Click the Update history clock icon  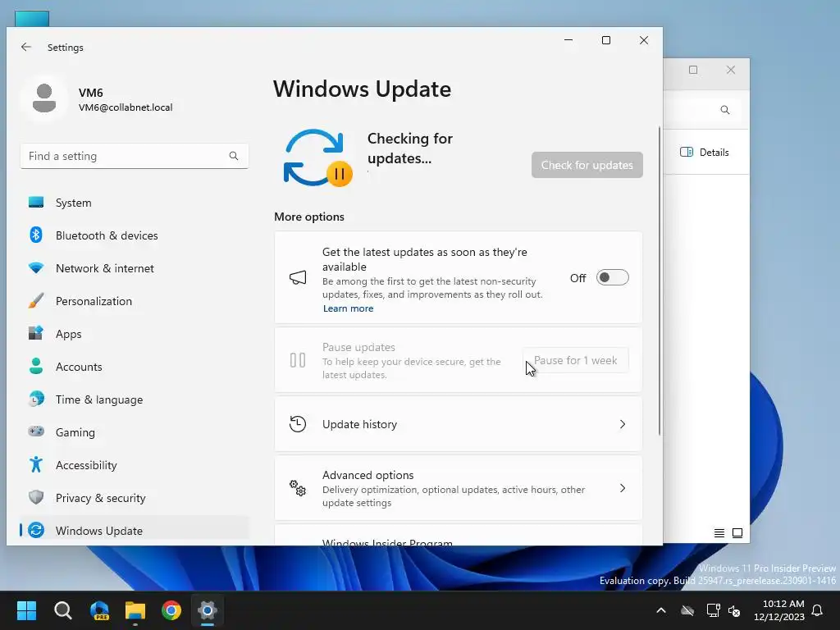297,424
